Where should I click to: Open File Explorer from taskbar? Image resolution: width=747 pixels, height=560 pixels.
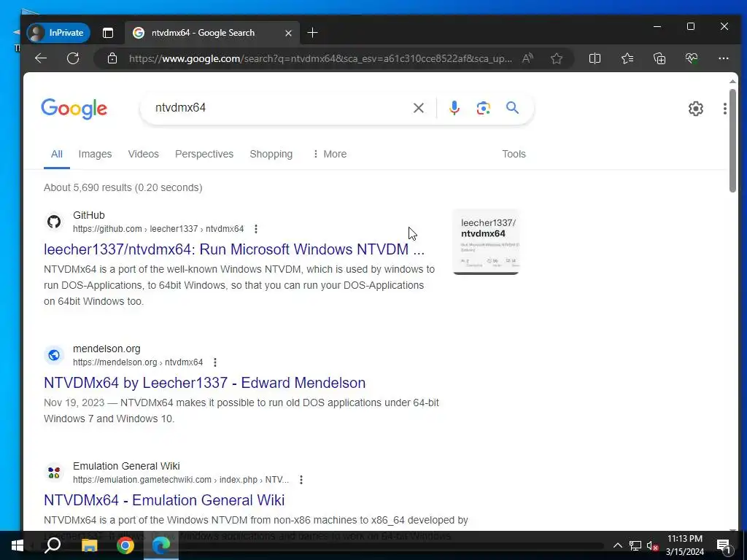coord(89,545)
